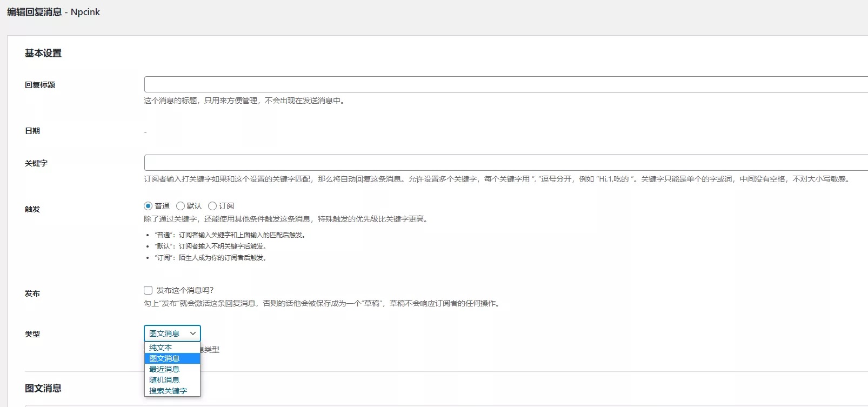868x407 pixels.
Task: Choose 纯文本 from the type list
Action: [172, 348]
